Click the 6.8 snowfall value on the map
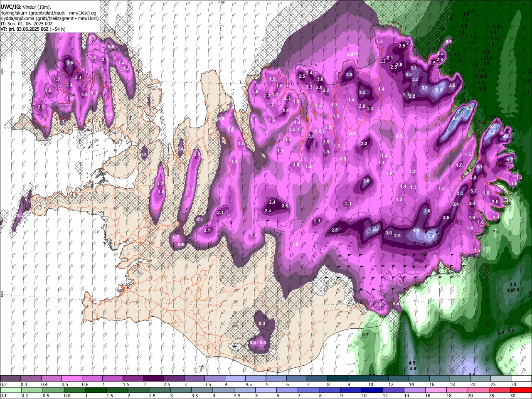Screen dimensions: 532x399 [x=456, y=118]
